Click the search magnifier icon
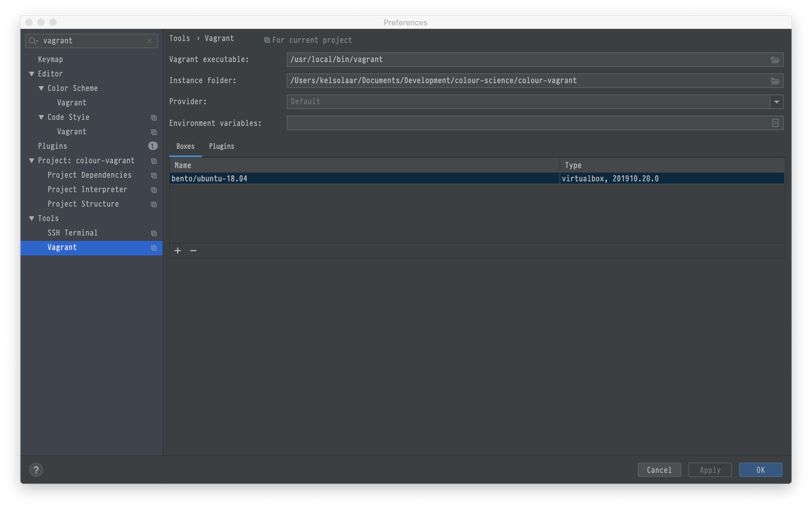Screen dimensions: 812x509 pos(33,41)
